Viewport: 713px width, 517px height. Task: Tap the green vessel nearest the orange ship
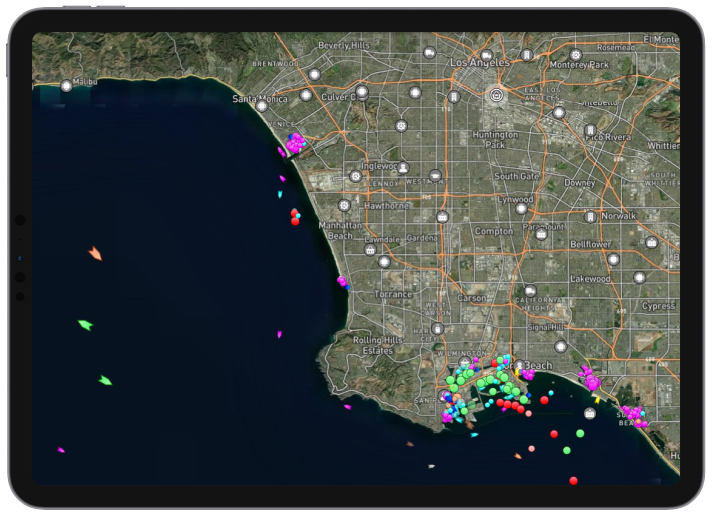pos(85,325)
